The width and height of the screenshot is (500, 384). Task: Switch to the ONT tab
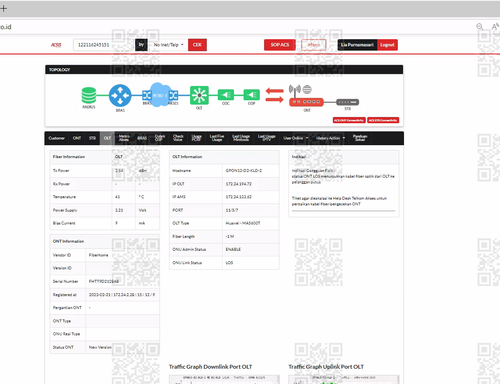click(x=77, y=138)
